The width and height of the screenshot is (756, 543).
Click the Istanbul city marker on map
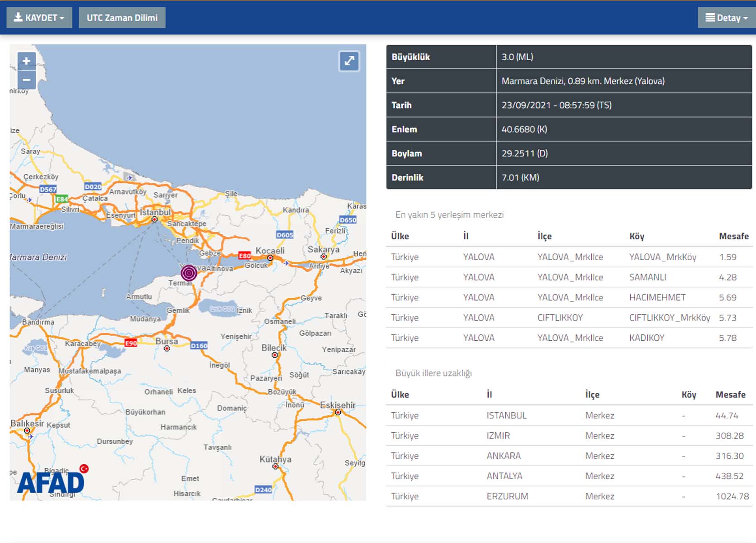tap(154, 219)
